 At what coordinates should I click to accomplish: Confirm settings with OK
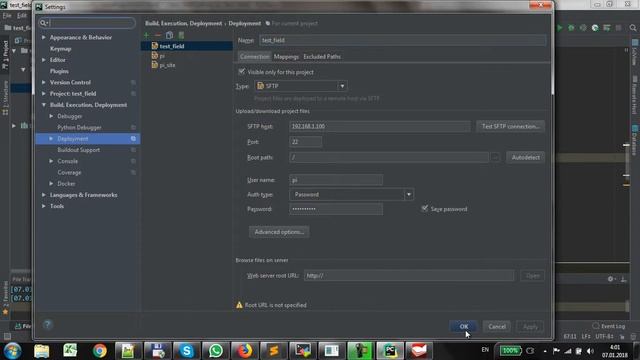(464, 327)
